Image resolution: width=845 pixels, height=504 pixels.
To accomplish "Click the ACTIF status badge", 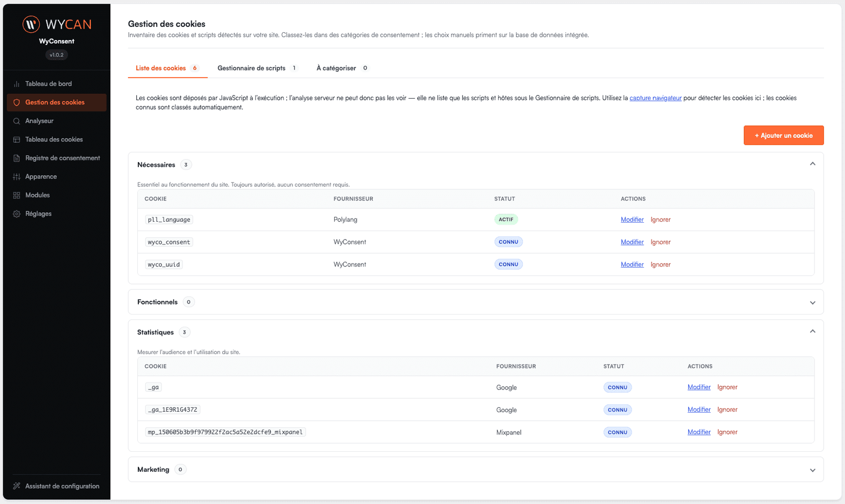I will point(506,220).
